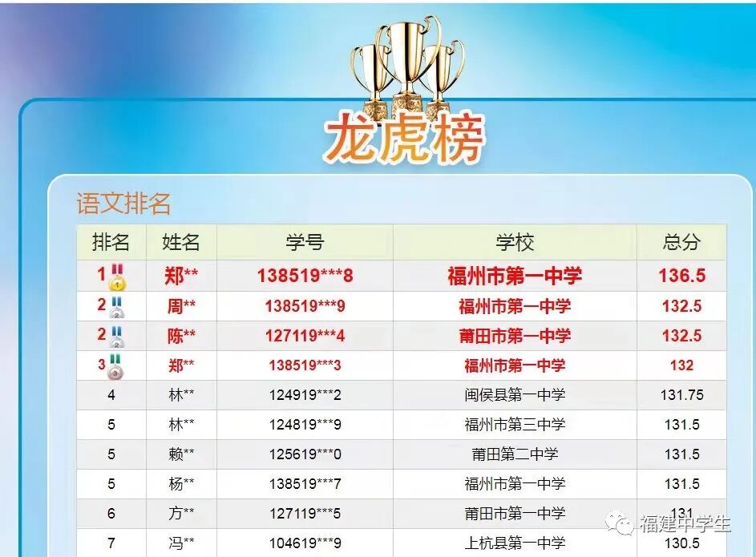
Task: Click the school 上杭县第一中学
Action: click(515, 543)
